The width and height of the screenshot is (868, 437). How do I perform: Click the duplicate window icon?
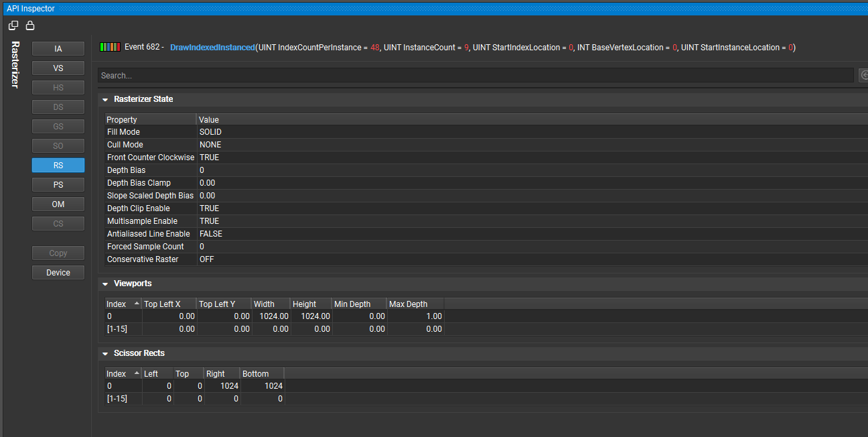coord(13,24)
